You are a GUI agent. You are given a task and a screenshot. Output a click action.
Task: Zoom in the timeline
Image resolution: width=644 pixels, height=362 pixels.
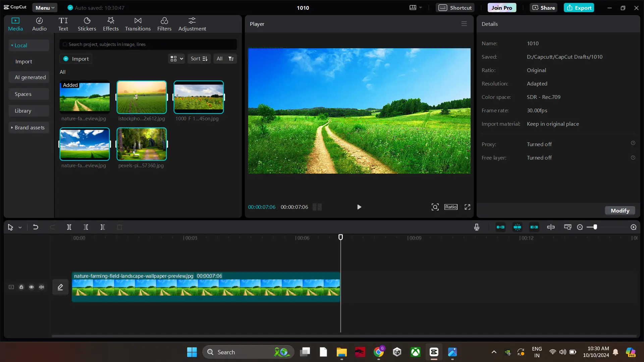click(x=634, y=227)
